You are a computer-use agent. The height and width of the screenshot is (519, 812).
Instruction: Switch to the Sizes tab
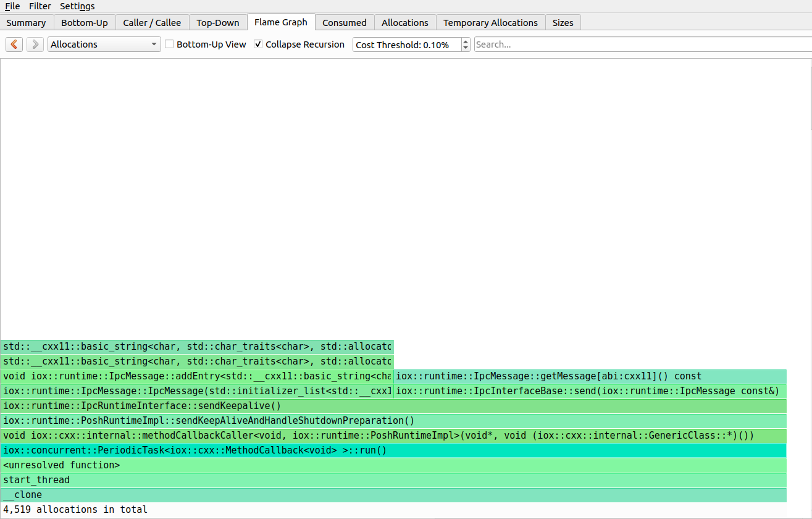point(563,22)
